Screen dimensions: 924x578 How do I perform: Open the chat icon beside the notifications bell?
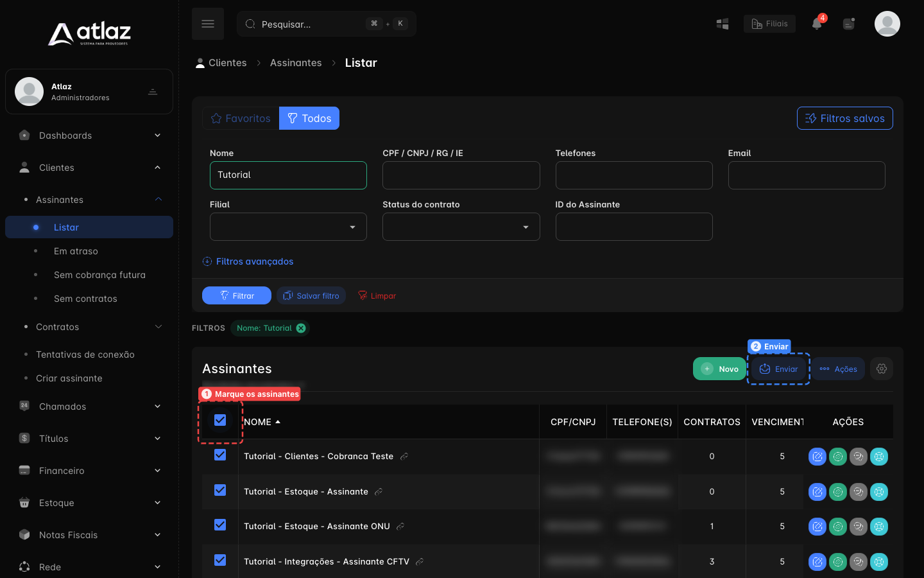point(849,24)
